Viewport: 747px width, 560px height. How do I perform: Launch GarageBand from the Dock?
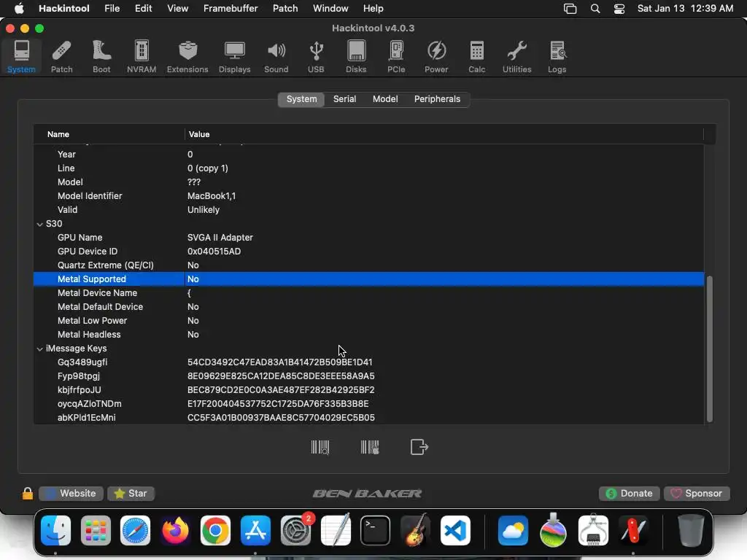(415, 531)
